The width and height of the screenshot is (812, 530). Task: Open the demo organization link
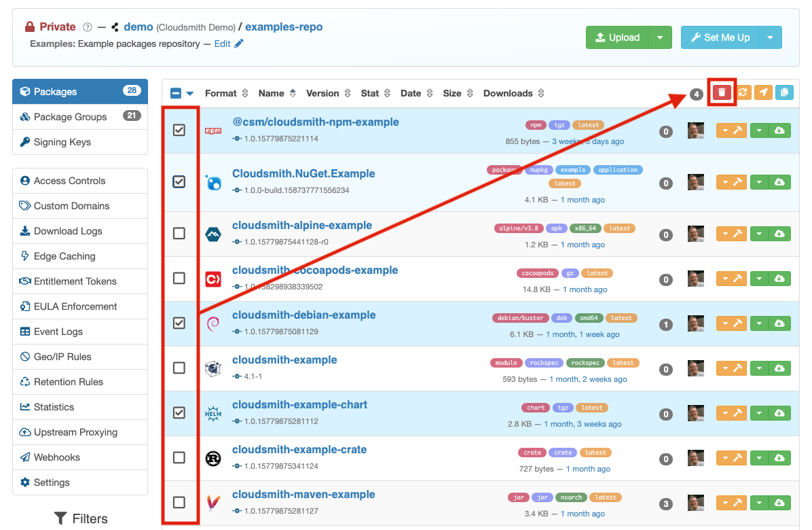coord(139,27)
